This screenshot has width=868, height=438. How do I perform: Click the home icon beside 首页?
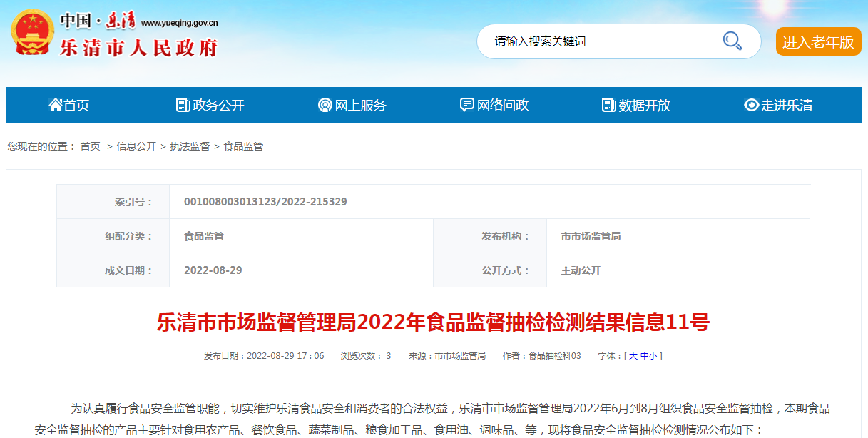click(55, 105)
